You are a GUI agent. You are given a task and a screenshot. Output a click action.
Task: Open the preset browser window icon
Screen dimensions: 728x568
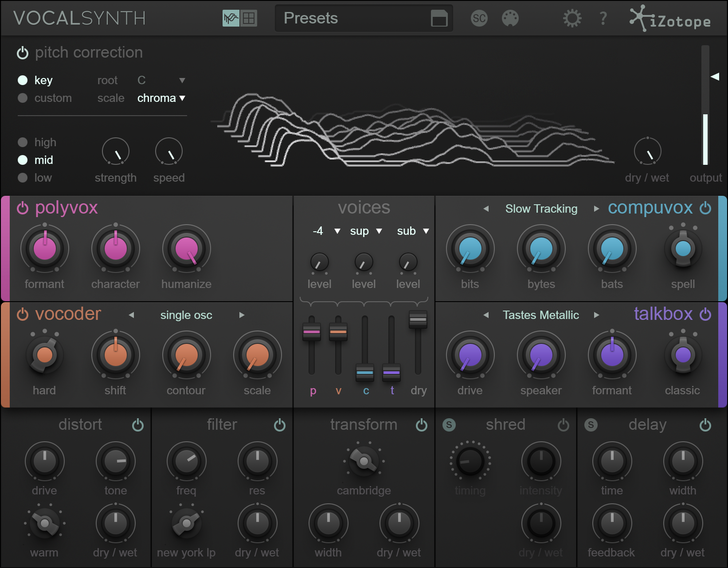click(439, 19)
